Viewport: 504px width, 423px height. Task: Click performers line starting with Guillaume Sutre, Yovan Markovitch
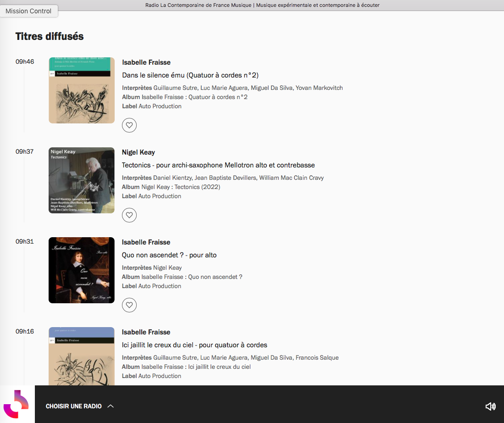coord(233,88)
